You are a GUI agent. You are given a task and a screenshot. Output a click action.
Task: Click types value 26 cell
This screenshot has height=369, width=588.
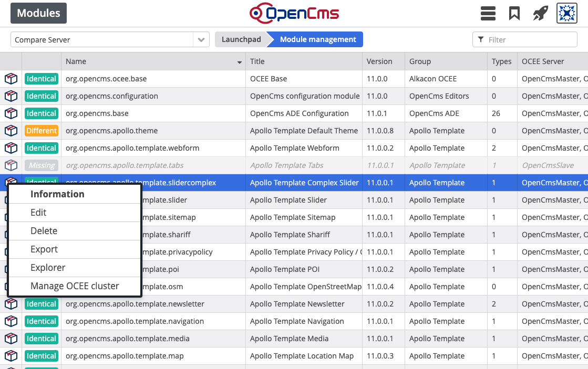(502, 113)
